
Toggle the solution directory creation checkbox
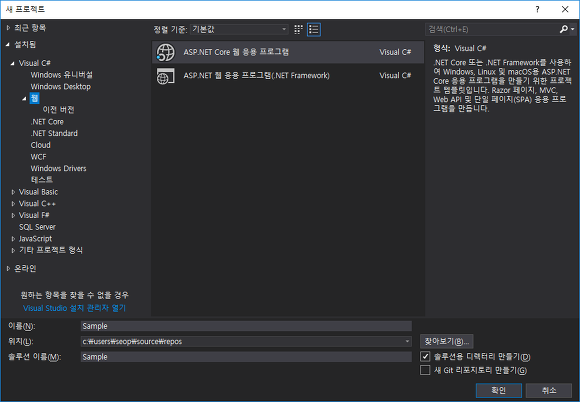(x=425, y=357)
